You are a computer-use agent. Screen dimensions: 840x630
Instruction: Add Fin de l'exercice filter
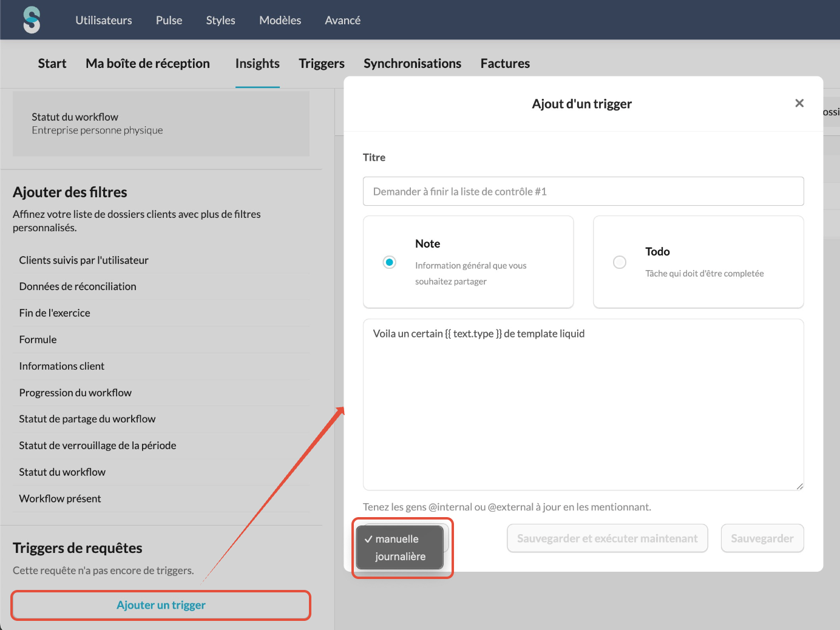coord(161,313)
